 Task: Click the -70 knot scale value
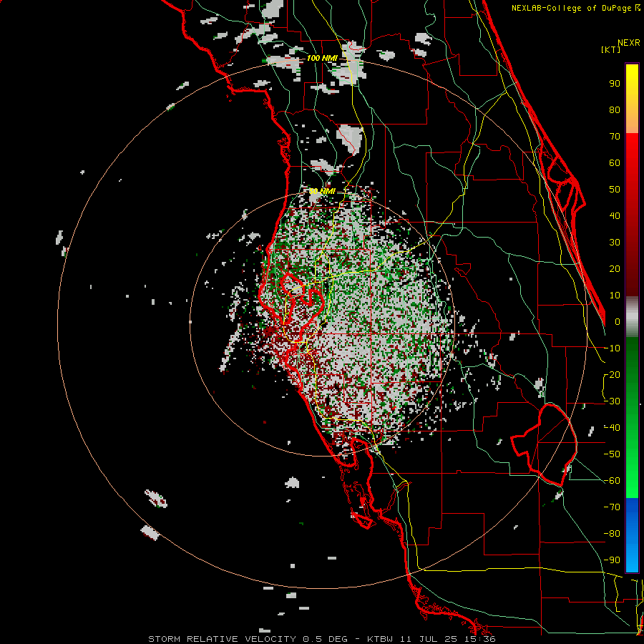point(612,507)
